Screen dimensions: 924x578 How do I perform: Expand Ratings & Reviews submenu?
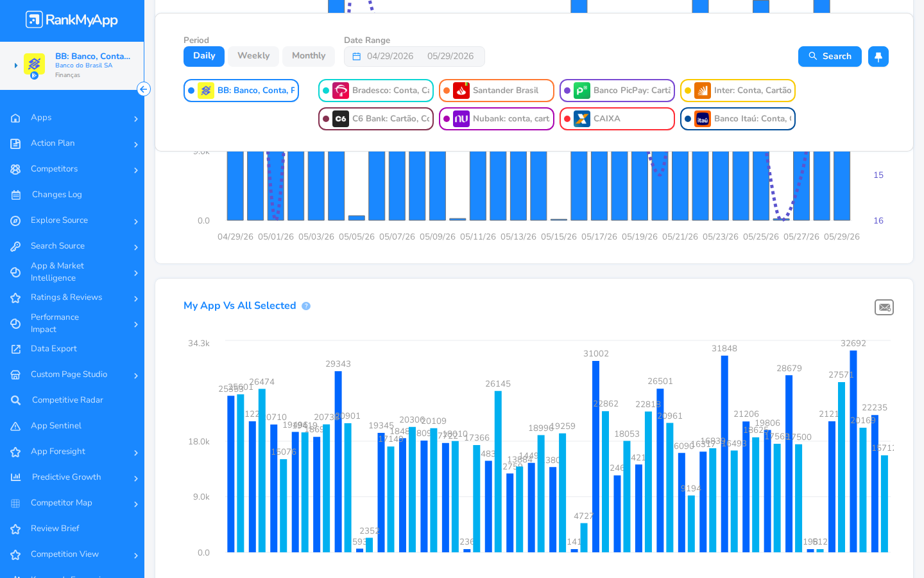click(x=72, y=297)
